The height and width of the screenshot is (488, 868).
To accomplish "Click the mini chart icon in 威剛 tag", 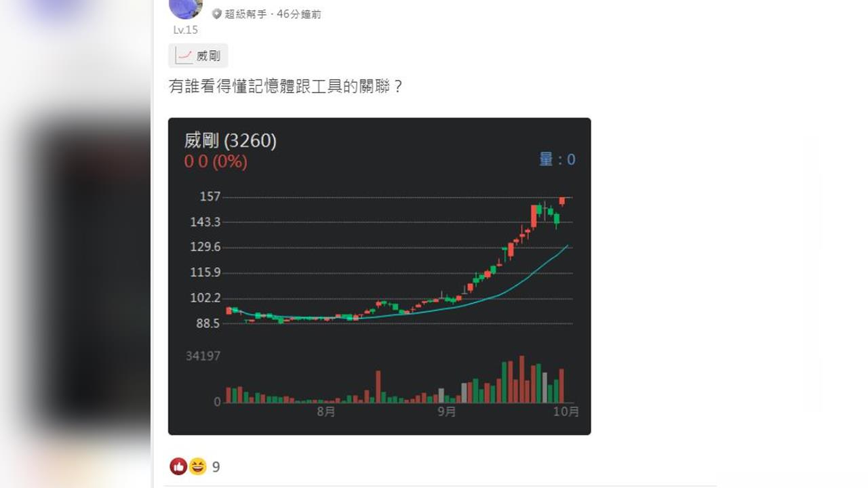I will (184, 56).
